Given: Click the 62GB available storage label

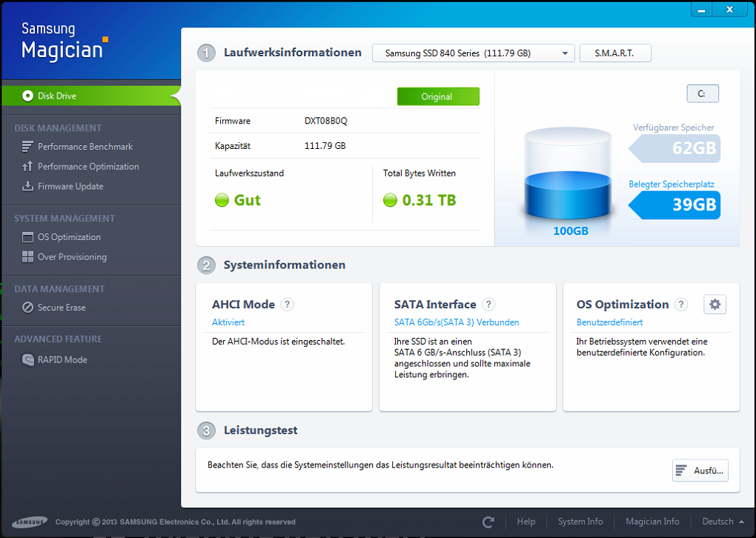Looking at the screenshot, I should pos(675,147).
